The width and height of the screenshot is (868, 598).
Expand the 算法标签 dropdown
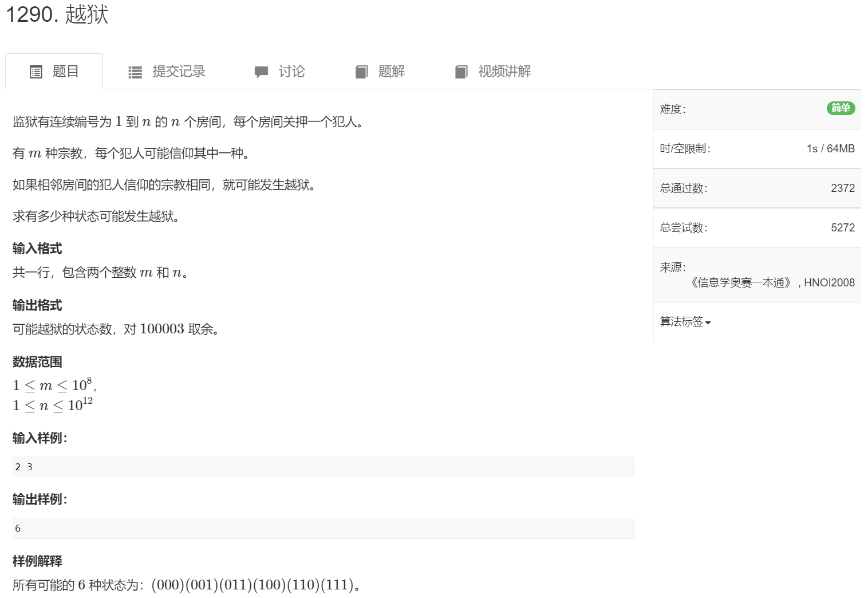pyautogui.click(x=685, y=322)
